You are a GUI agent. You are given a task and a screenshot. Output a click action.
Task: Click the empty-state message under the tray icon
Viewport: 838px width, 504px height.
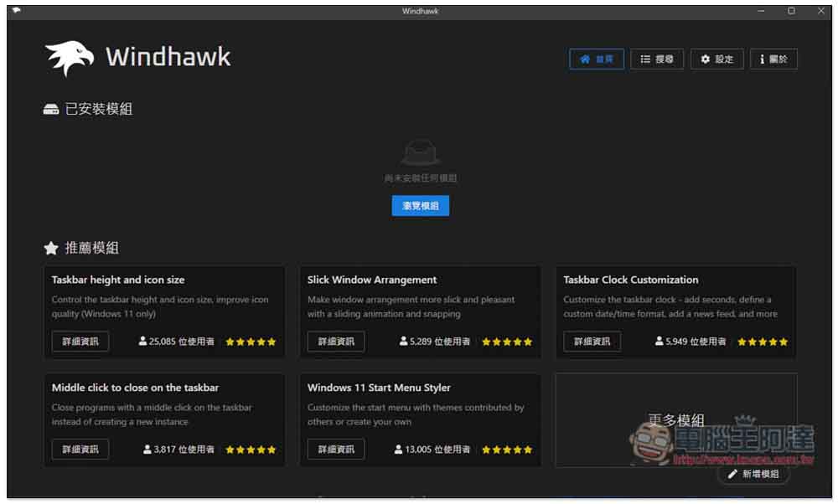pyautogui.click(x=420, y=178)
